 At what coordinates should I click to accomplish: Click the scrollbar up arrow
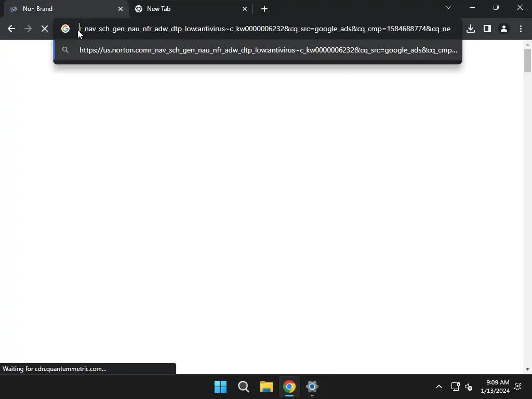[527, 45]
